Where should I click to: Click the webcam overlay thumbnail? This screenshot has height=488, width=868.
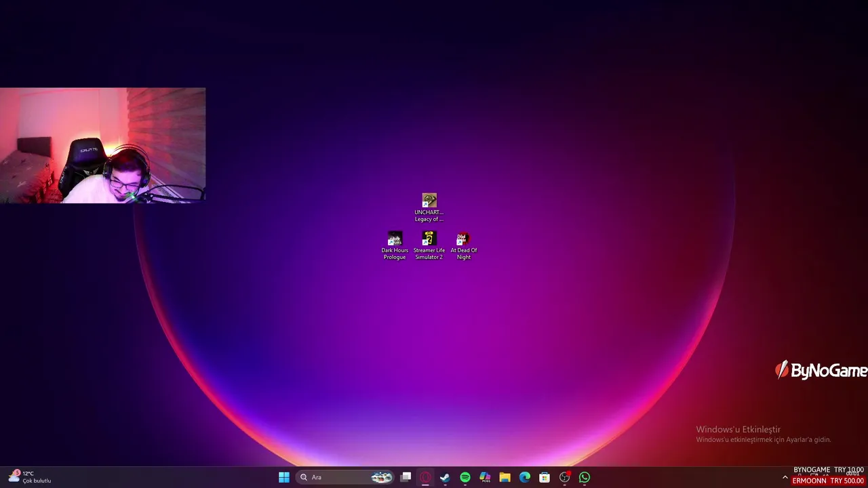(x=102, y=145)
